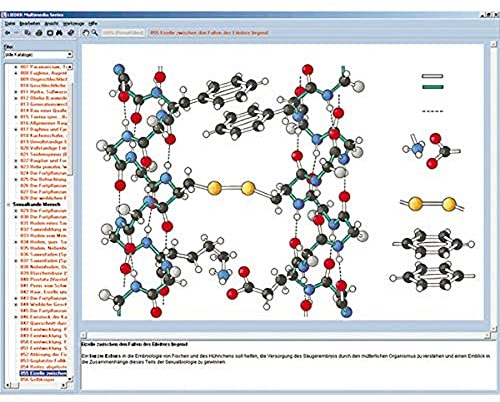500x402 pixels.
Task: Select the last tree entry 056
Action: tap(37, 379)
